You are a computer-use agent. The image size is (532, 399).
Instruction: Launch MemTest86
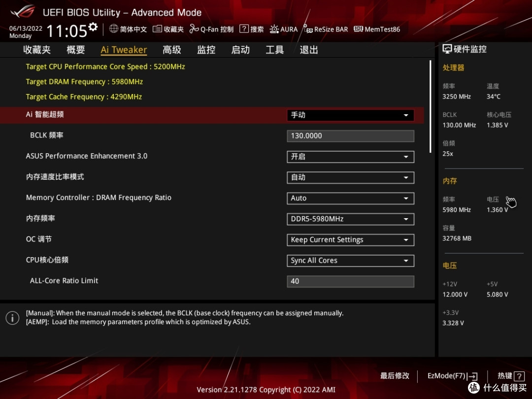coord(377,29)
